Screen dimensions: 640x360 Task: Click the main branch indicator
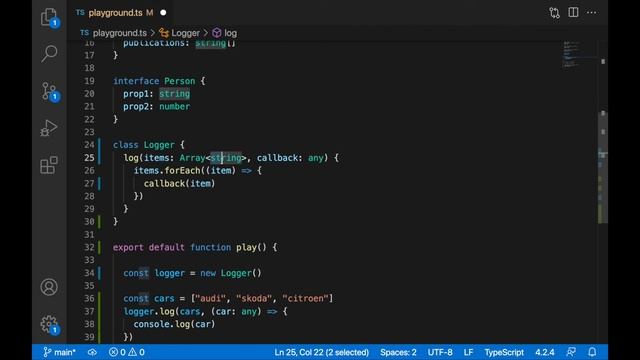pos(60,352)
